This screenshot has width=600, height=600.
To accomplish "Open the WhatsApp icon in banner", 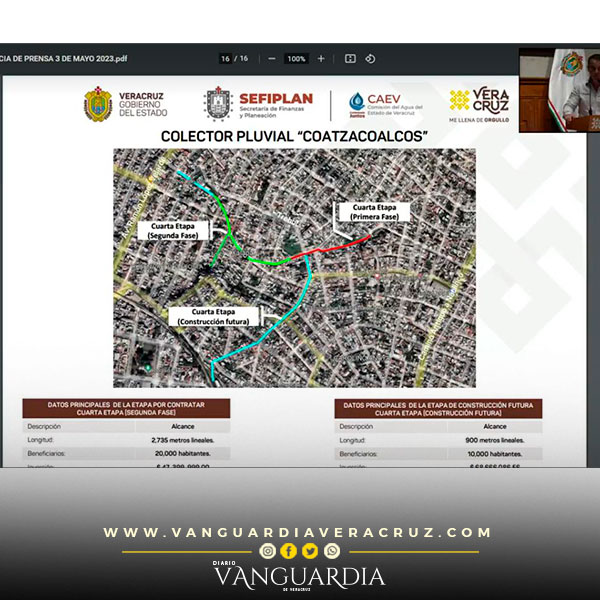I will click(332, 551).
